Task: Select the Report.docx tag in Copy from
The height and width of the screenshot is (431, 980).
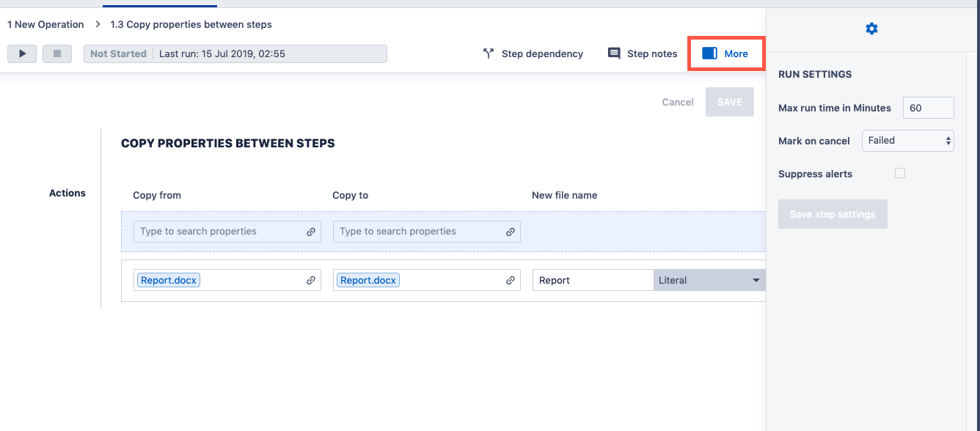Action: pos(169,280)
